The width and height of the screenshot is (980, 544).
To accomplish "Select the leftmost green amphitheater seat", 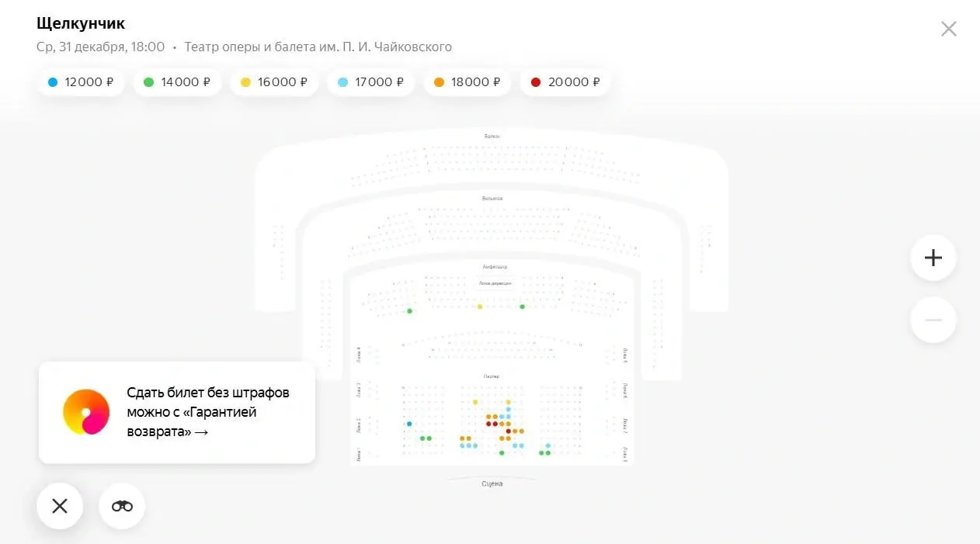I will (x=409, y=311).
